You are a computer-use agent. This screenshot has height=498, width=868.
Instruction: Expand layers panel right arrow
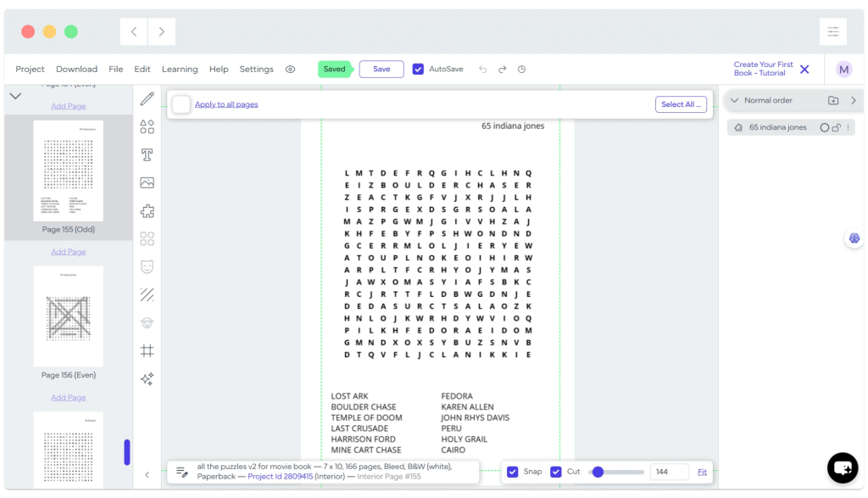point(854,100)
